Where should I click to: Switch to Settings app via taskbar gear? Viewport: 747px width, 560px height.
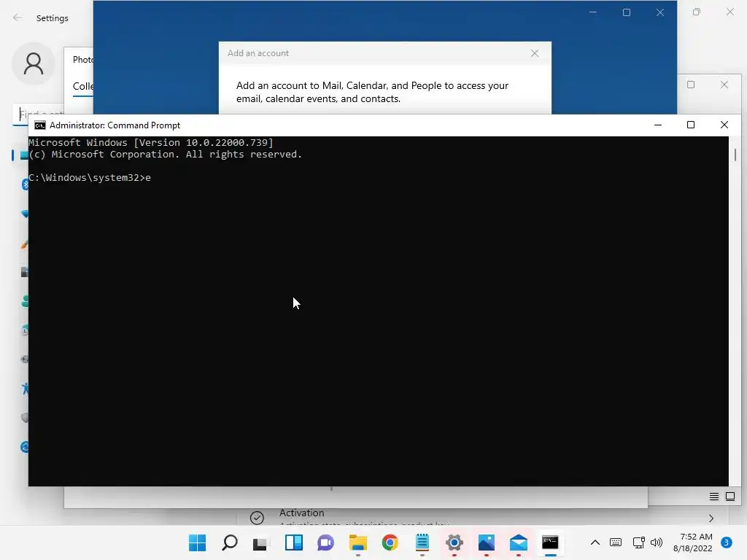pos(454,542)
